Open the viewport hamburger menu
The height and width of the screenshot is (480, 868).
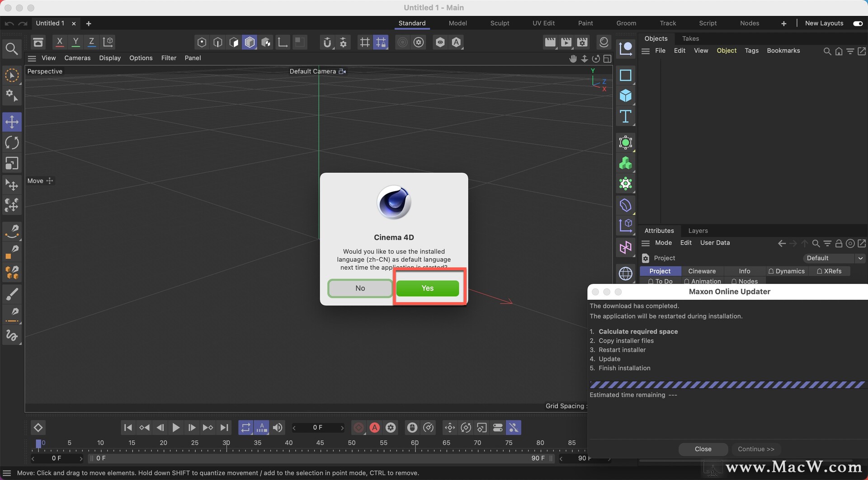[x=32, y=58]
